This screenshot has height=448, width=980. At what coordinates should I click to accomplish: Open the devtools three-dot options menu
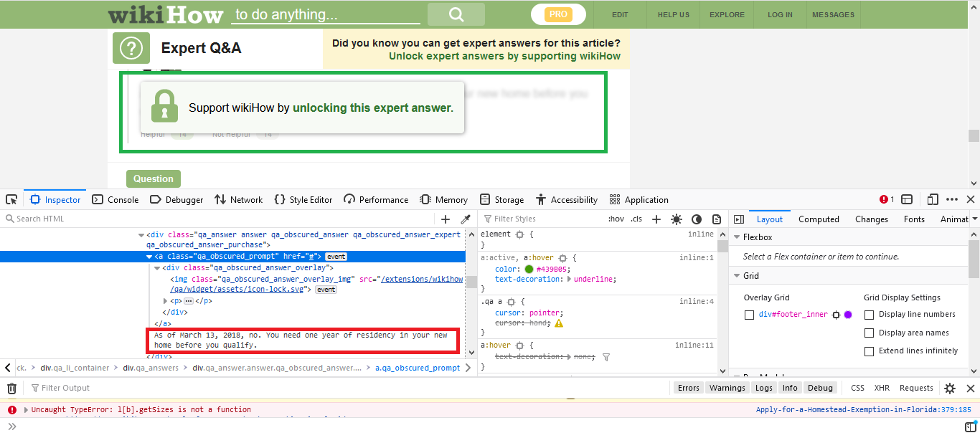click(952, 199)
